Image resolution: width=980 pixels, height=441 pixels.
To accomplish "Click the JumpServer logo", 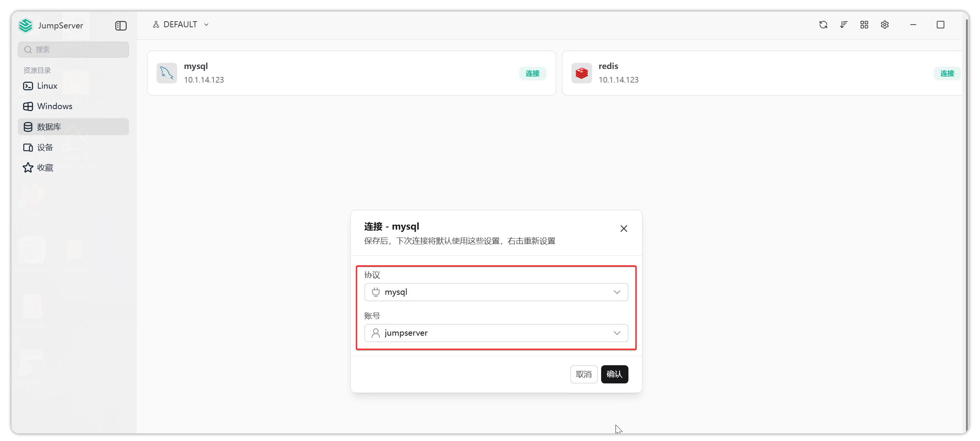I will (x=26, y=25).
